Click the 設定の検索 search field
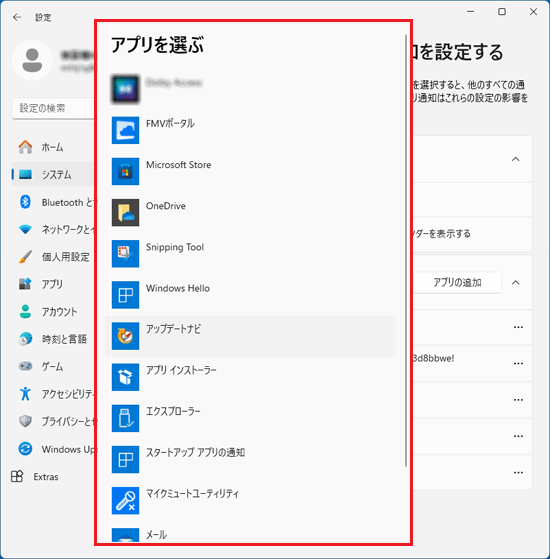 53,108
